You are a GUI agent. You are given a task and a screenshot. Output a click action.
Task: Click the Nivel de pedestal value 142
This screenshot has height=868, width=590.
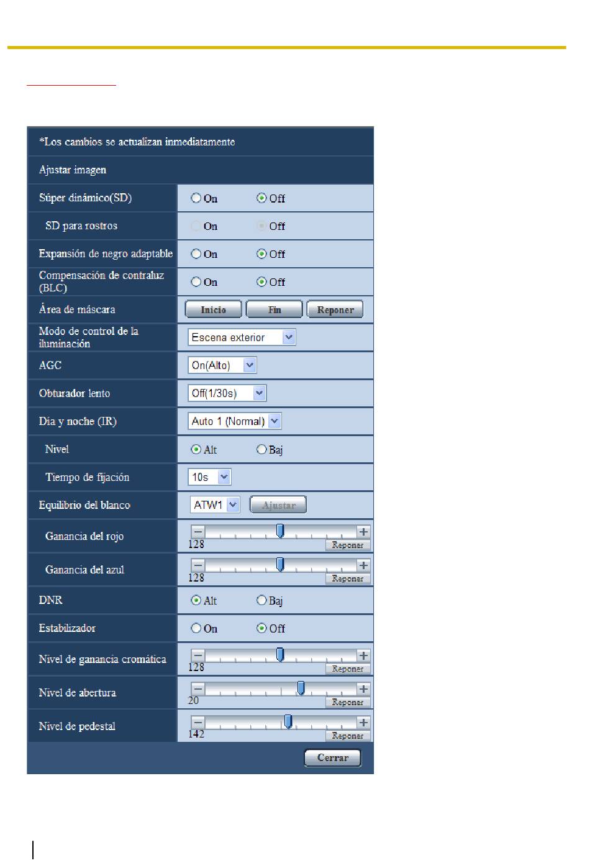click(x=196, y=734)
